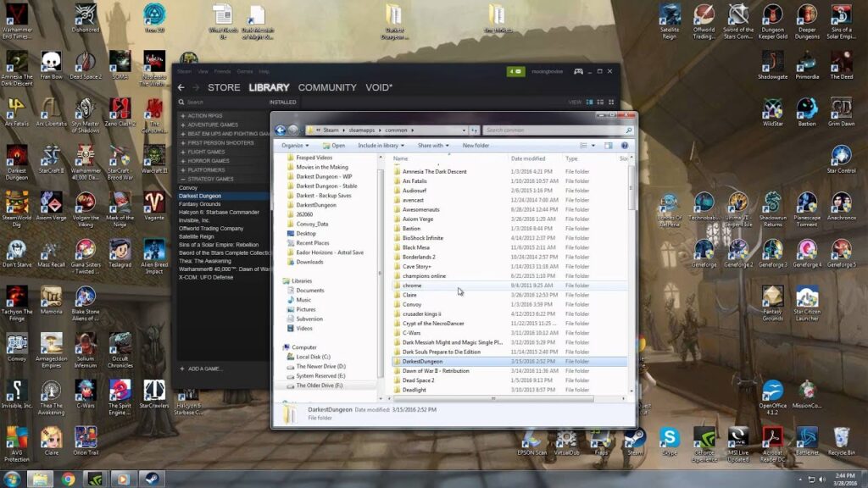Click the New folder button
Viewport: 868px width, 488px height.
[476, 146]
